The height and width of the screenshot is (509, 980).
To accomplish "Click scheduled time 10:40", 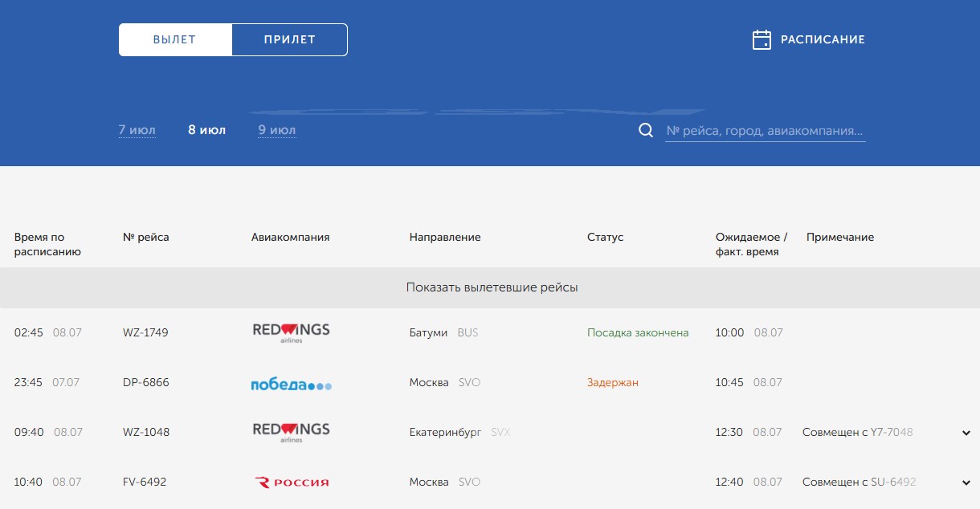I will tap(29, 482).
